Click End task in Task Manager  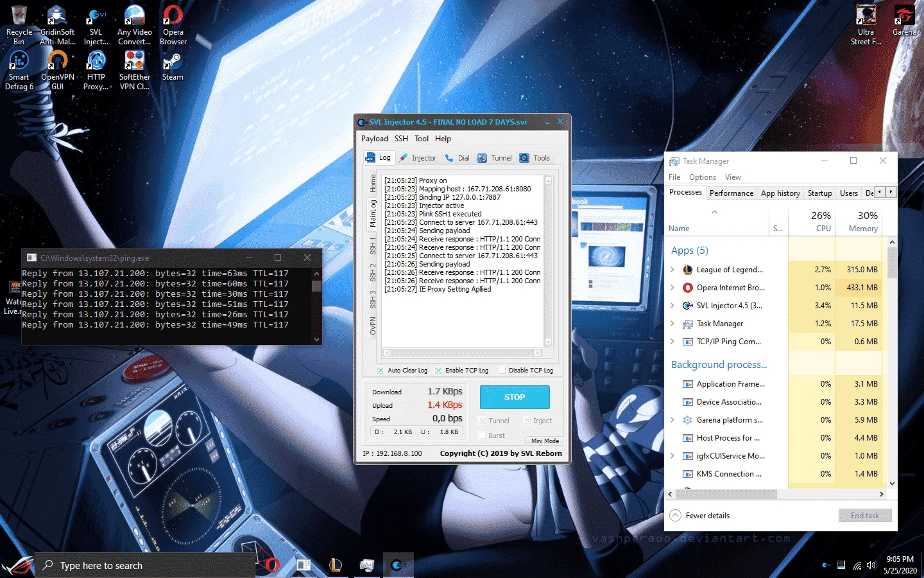click(865, 516)
